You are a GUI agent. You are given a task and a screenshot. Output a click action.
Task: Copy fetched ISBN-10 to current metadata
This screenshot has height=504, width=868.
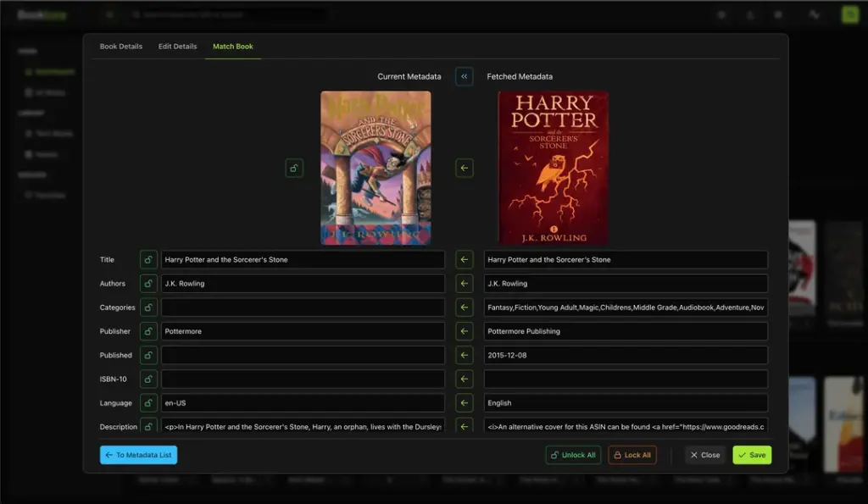click(464, 379)
